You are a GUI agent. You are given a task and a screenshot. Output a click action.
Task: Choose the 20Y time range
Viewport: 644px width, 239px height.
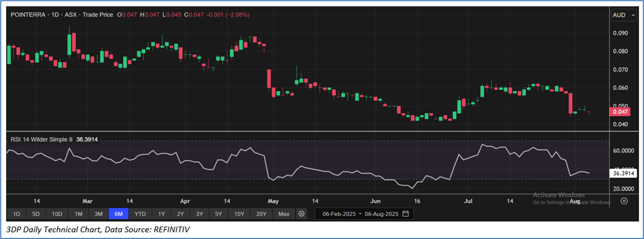tap(262, 213)
